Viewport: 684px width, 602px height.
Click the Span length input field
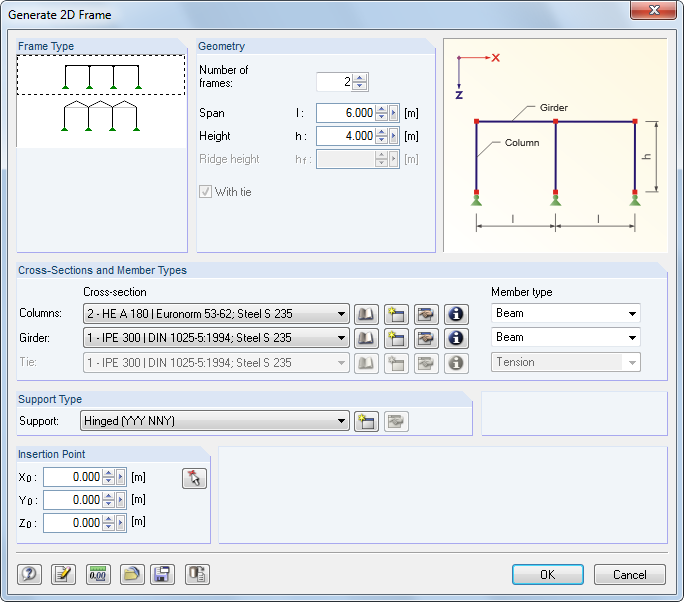pyautogui.click(x=345, y=113)
